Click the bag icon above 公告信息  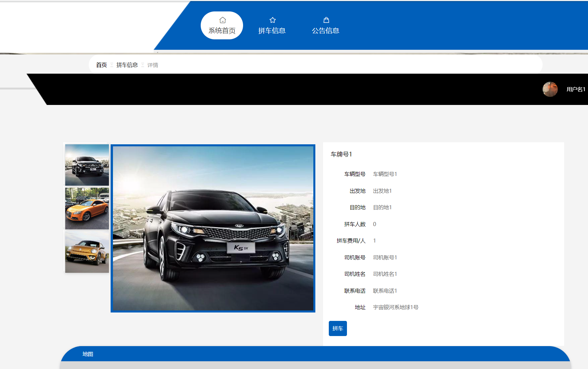pos(326,20)
